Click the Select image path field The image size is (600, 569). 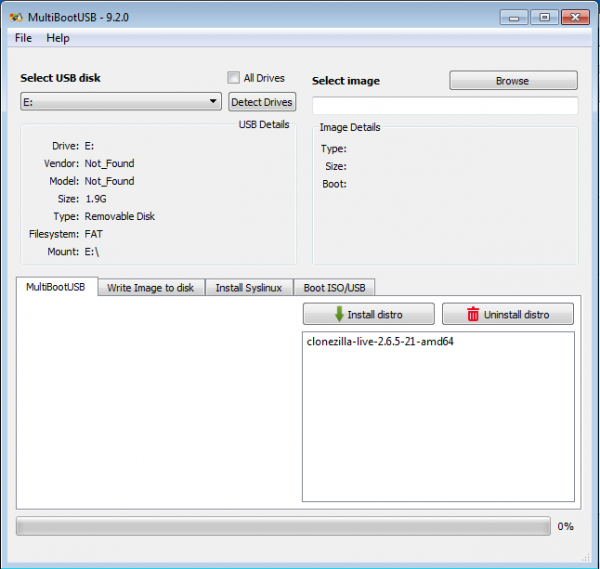tap(444, 106)
